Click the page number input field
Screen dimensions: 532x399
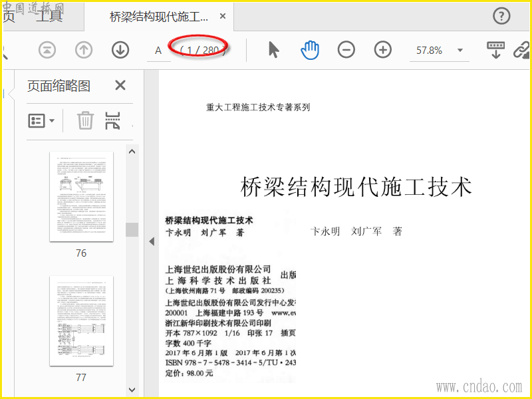click(x=158, y=51)
